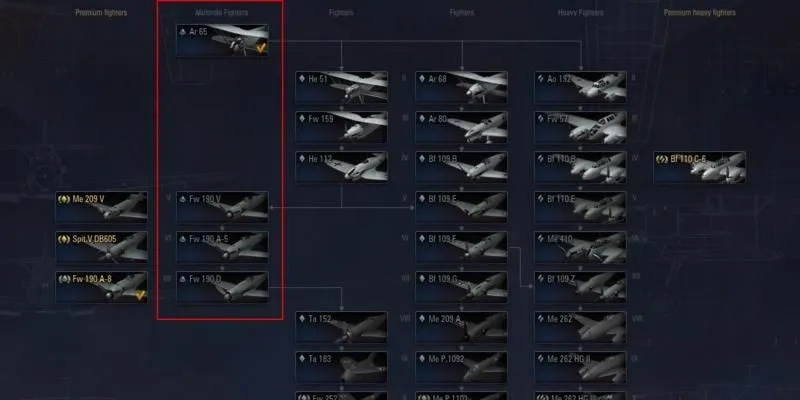The height and width of the screenshot is (400, 800).
Task: Select the Fw 159 aircraft
Action: (341, 127)
